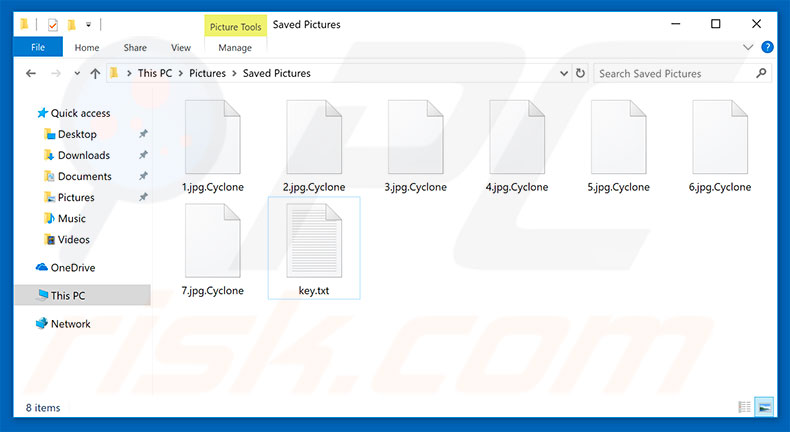The width and height of the screenshot is (790, 432).
Task: Select the key.txt document icon
Action: click(x=314, y=240)
